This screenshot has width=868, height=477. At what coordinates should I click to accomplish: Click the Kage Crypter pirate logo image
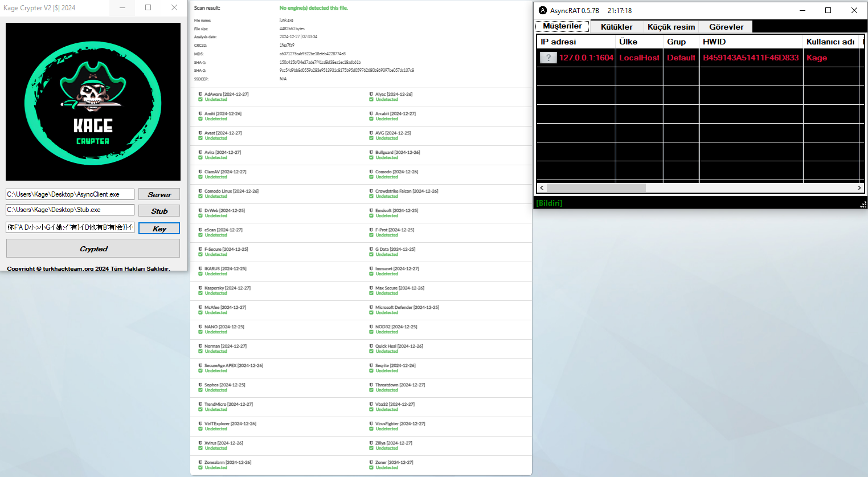(x=93, y=102)
